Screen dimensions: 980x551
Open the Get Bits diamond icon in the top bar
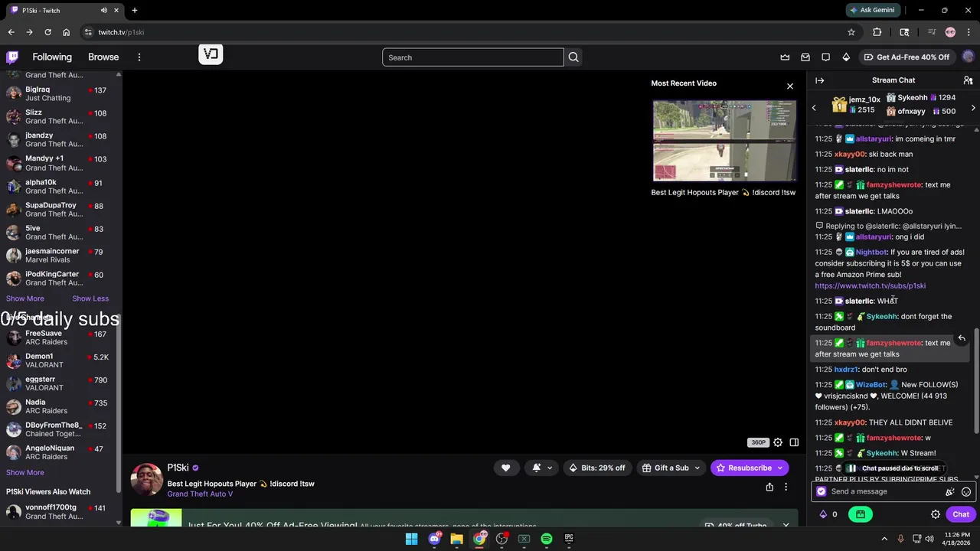(x=846, y=57)
